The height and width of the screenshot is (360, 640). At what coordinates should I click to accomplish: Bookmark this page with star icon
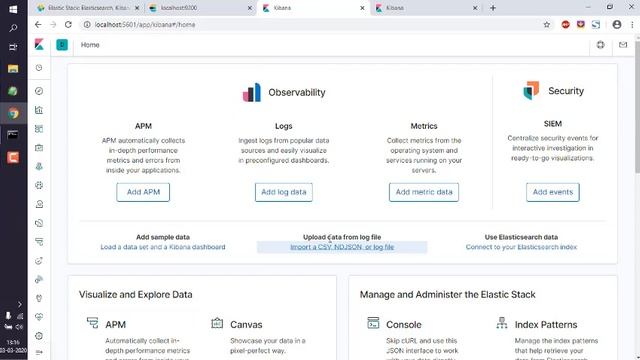tap(547, 24)
